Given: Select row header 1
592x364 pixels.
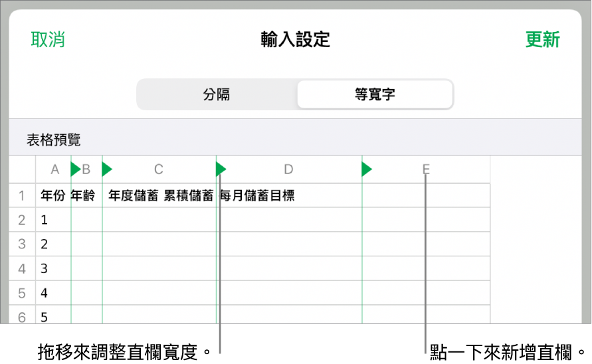Looking at the screenshot, I should [x=22, y=195].
